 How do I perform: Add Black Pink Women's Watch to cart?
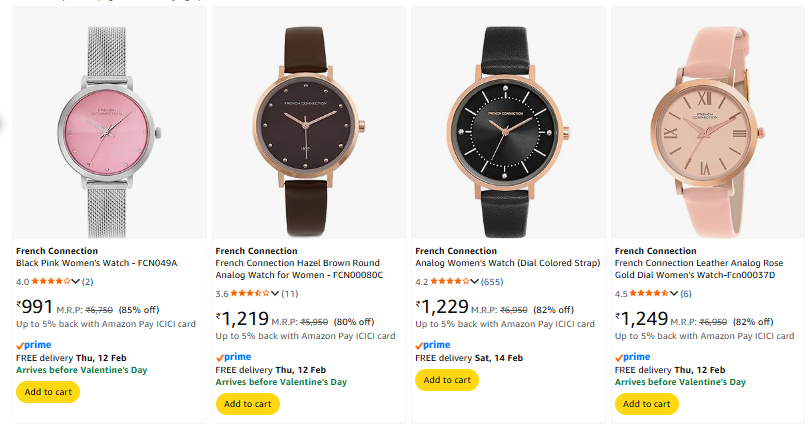click(48, 391)
